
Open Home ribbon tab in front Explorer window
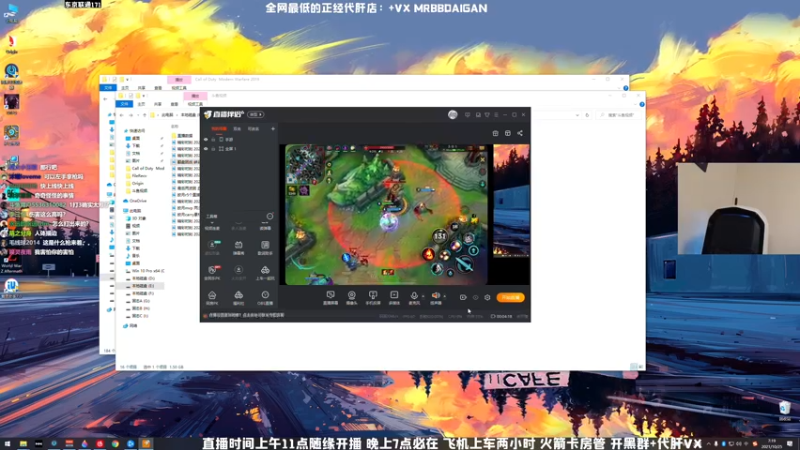pos(141,104)
